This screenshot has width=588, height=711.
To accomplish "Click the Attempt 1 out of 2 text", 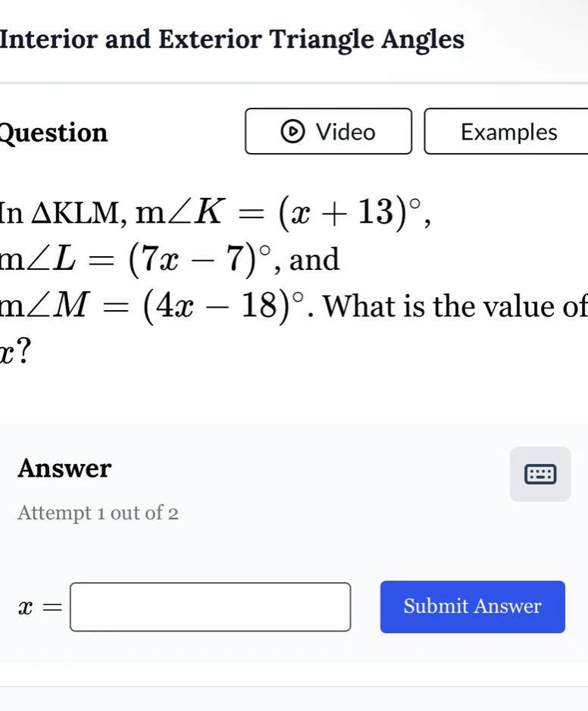I will coord(98,513).
